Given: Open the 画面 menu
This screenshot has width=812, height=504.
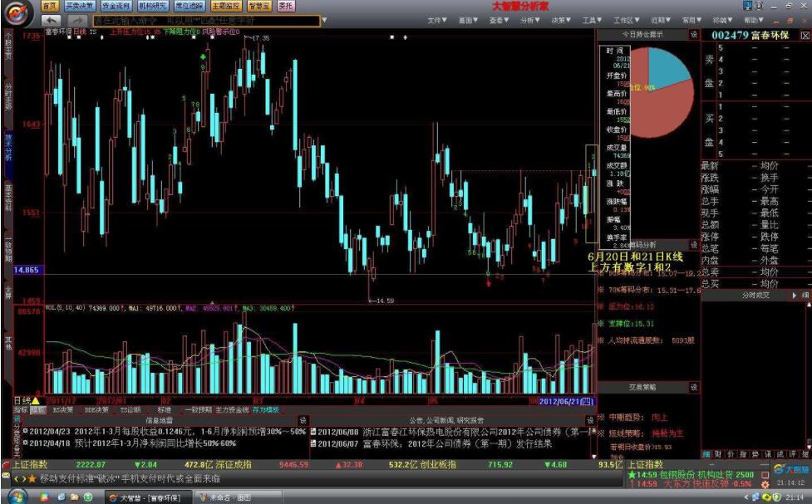Looking at the screenshot, I should pyautogui.click(x=468, y=20).
